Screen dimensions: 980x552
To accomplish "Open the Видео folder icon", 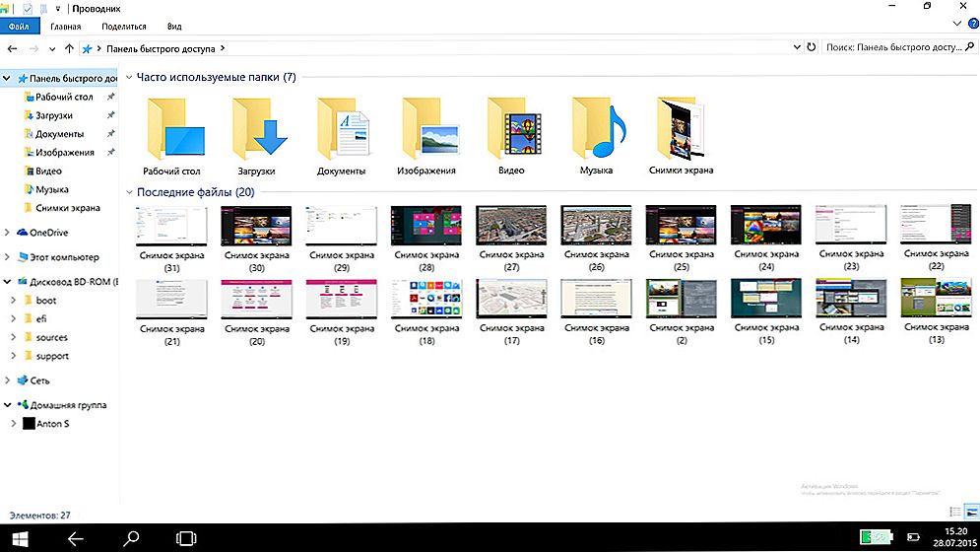I will pyautogui.click(x=514, y=129).
